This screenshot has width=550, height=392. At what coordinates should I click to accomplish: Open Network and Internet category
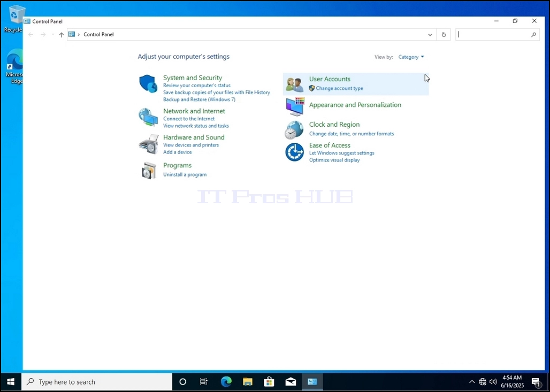pyautogui.click(x=194, y=111)
